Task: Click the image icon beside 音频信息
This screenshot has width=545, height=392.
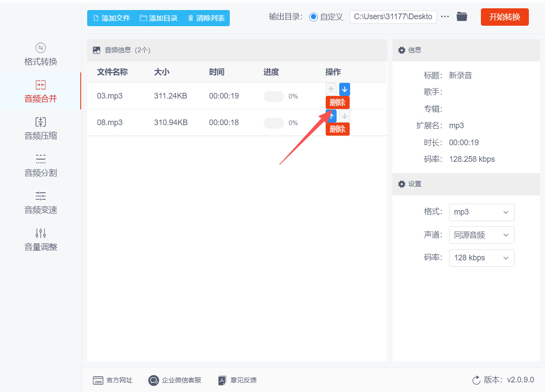Action: tap(97, 50)
